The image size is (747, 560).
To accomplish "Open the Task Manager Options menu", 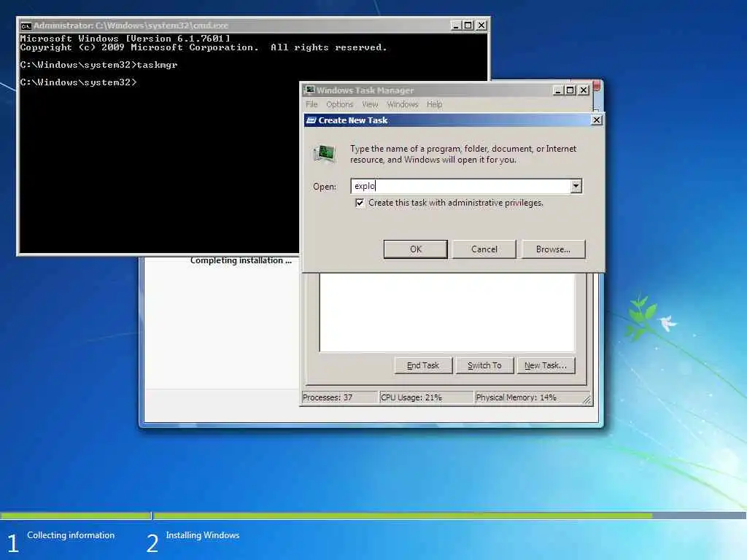I will point(340,104).
